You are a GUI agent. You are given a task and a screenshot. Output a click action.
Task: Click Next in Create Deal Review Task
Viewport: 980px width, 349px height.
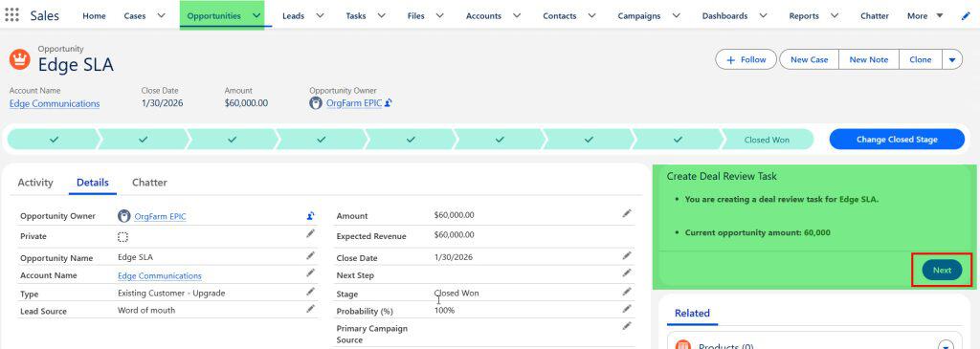[942, 271]
